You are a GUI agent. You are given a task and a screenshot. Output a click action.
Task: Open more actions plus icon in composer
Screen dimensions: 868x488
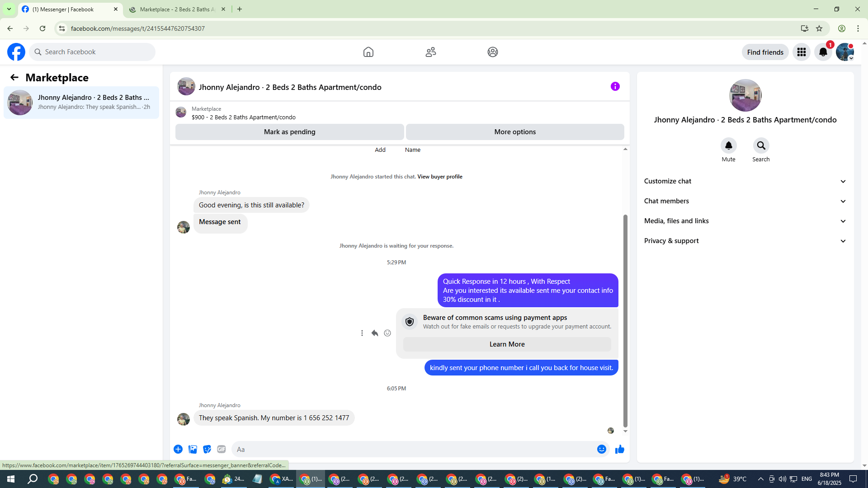(x=178, y=449)
